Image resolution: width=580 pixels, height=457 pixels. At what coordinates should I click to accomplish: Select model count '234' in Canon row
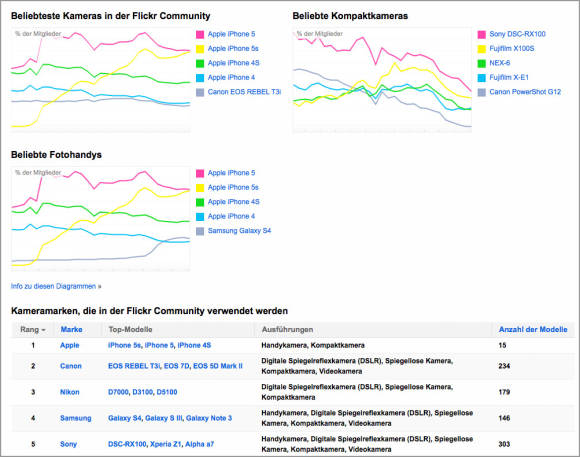504,366
